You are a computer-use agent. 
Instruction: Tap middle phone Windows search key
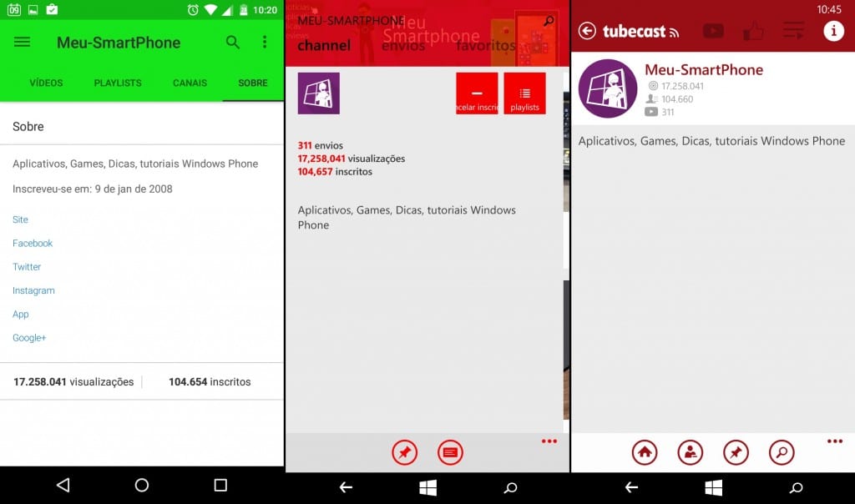510,487
